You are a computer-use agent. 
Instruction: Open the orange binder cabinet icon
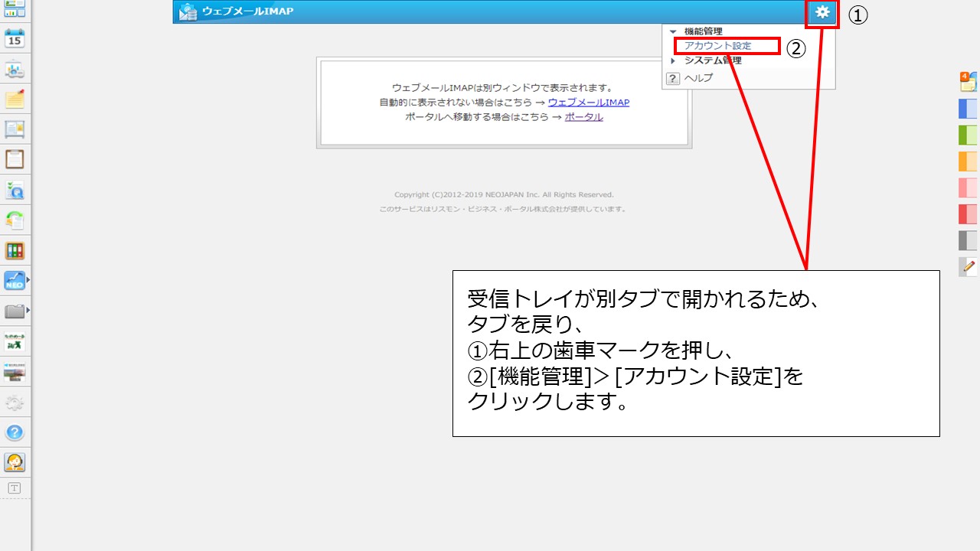tap(15, 249)
